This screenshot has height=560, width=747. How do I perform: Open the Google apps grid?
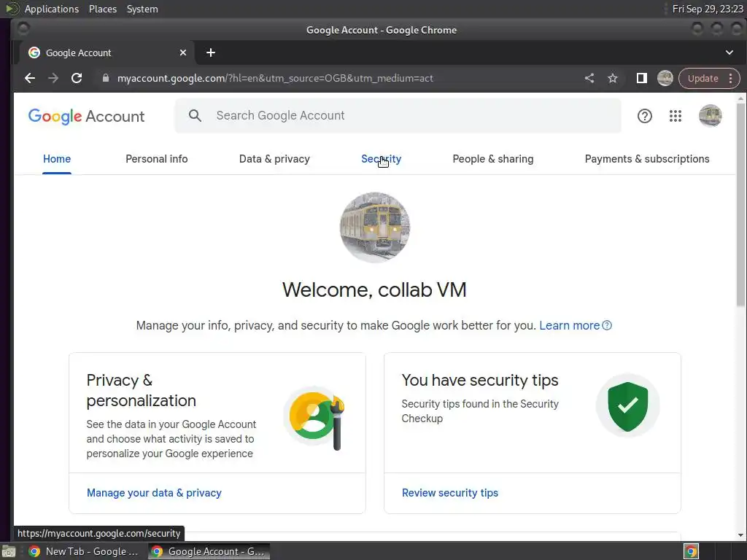coord(675,116)
